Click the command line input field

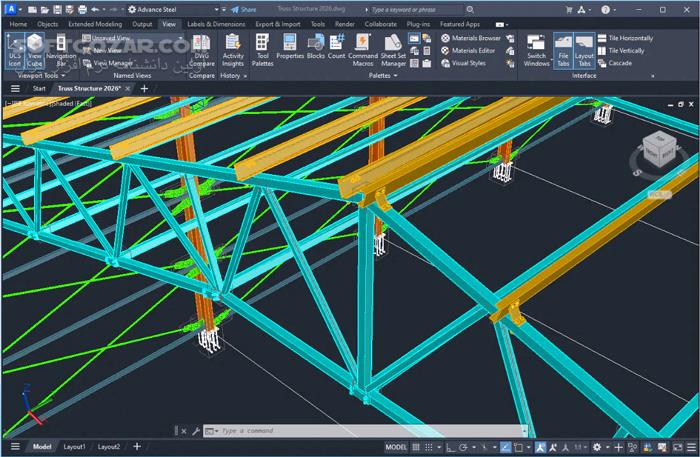300,431
